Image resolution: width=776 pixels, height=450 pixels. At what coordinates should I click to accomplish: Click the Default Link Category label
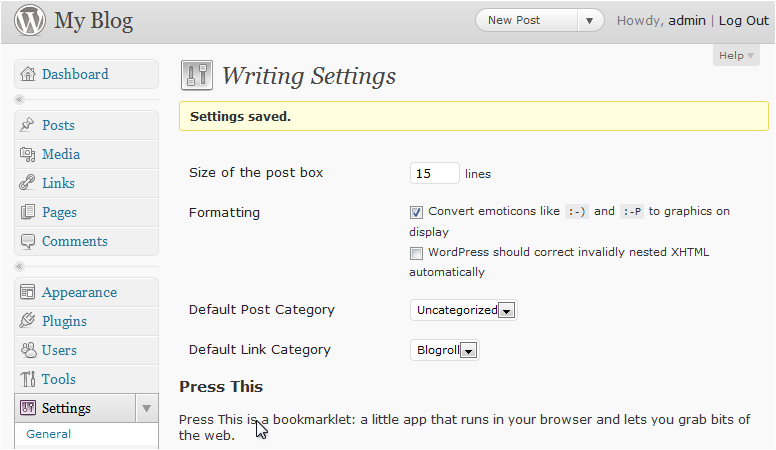[x=260, y=350]
